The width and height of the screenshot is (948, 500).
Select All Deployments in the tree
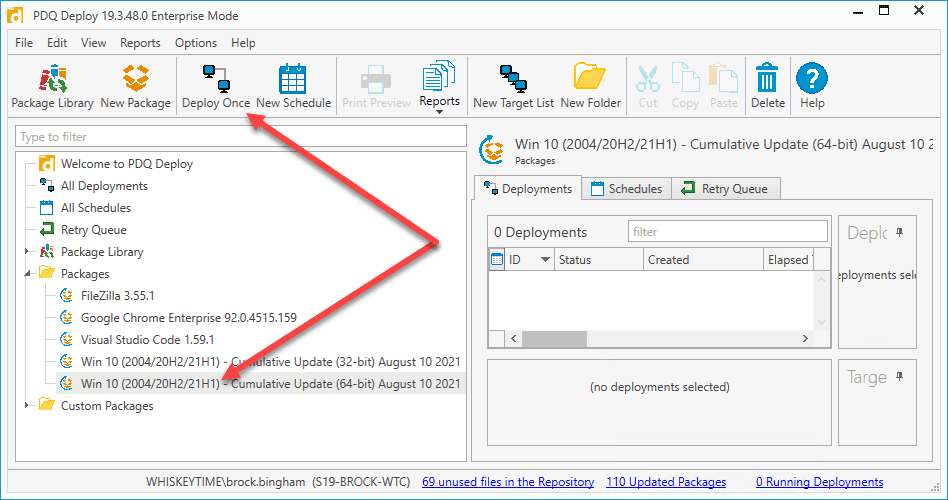(104, 186)
